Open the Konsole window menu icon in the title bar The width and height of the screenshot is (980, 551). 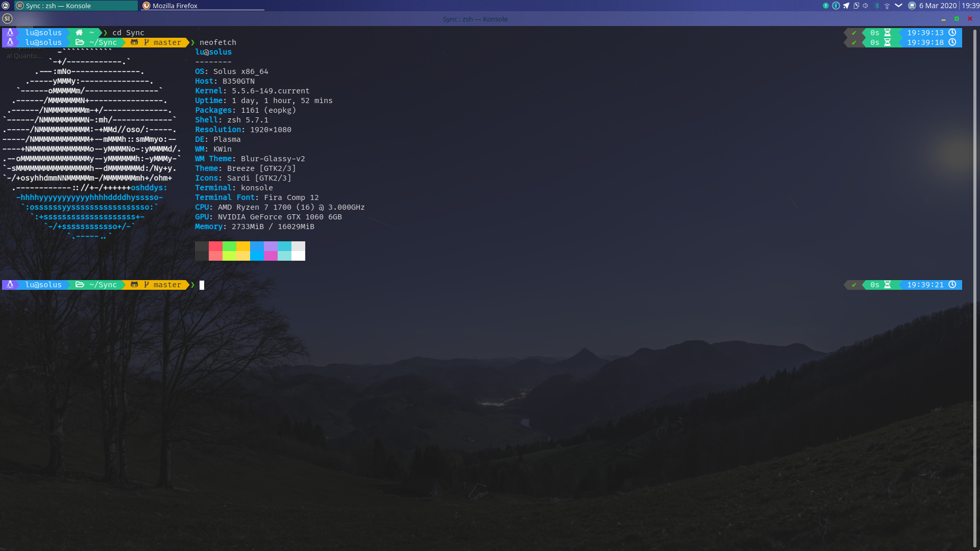(7, 19)
